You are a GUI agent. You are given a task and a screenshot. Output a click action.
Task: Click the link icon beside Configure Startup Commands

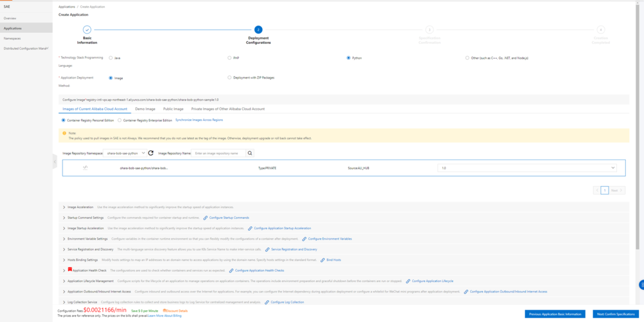205,218
